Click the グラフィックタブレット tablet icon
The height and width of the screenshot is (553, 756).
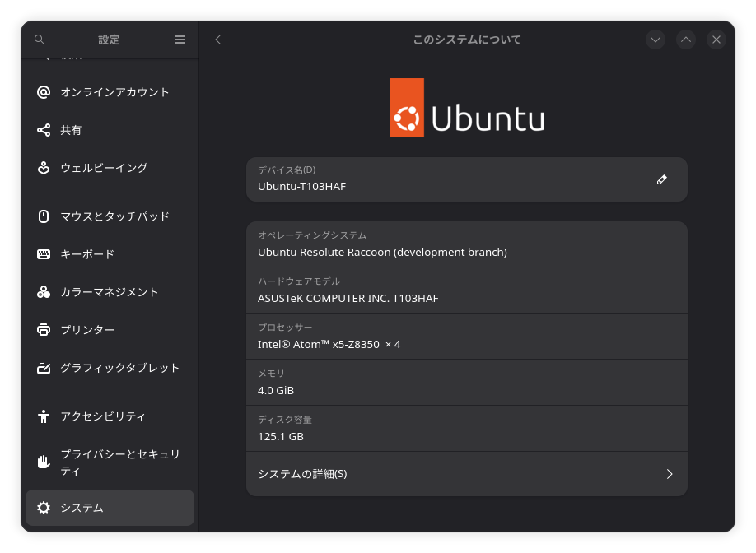point(44,368)
